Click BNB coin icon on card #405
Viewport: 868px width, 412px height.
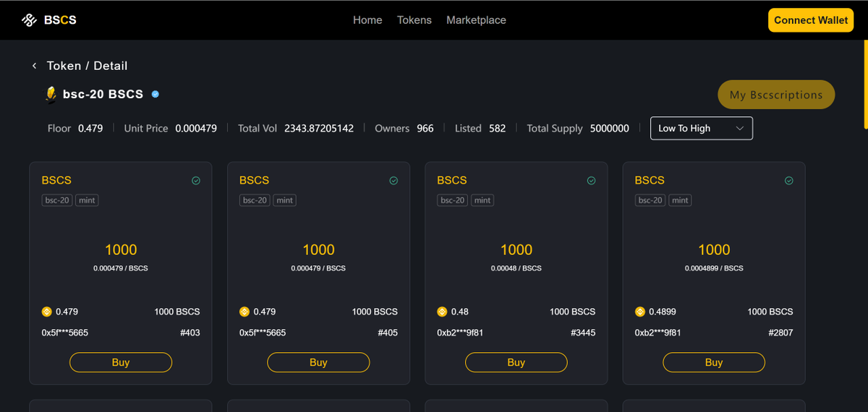coord(244,312)
